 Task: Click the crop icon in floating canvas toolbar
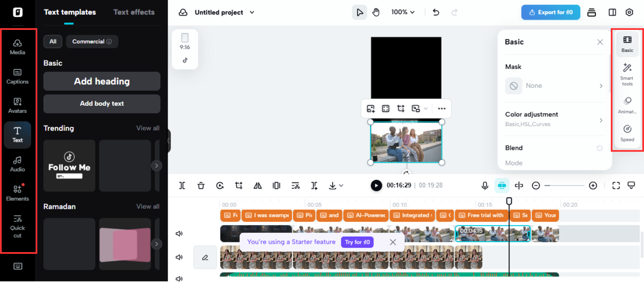[x=401, y=108]
